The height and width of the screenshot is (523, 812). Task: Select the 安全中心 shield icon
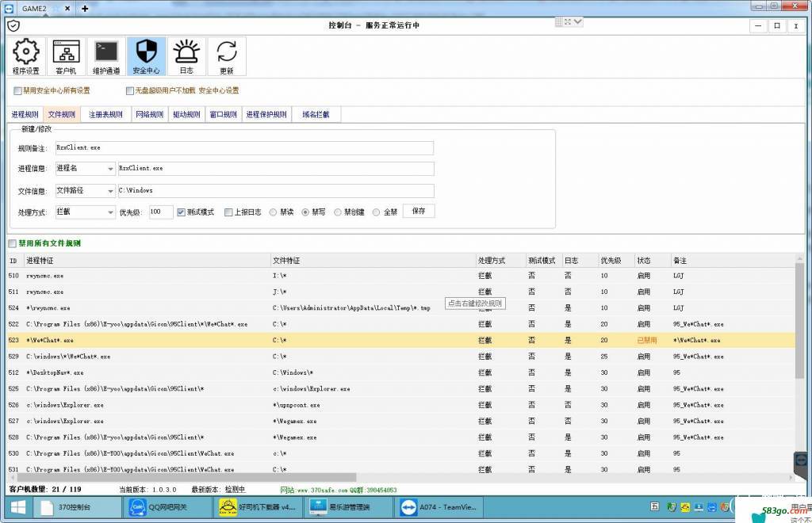146,56
